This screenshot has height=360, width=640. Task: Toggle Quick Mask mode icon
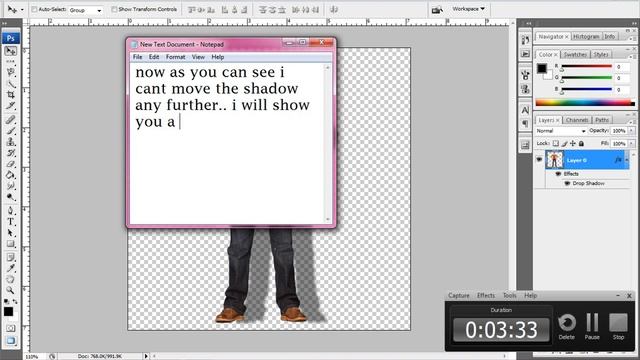click(x=11, y=328)
